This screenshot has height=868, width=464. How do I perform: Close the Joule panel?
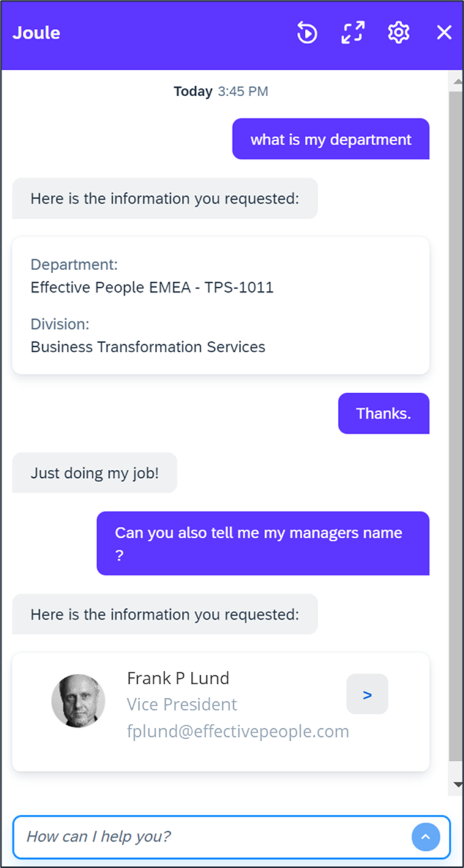(x=444, y=32)
